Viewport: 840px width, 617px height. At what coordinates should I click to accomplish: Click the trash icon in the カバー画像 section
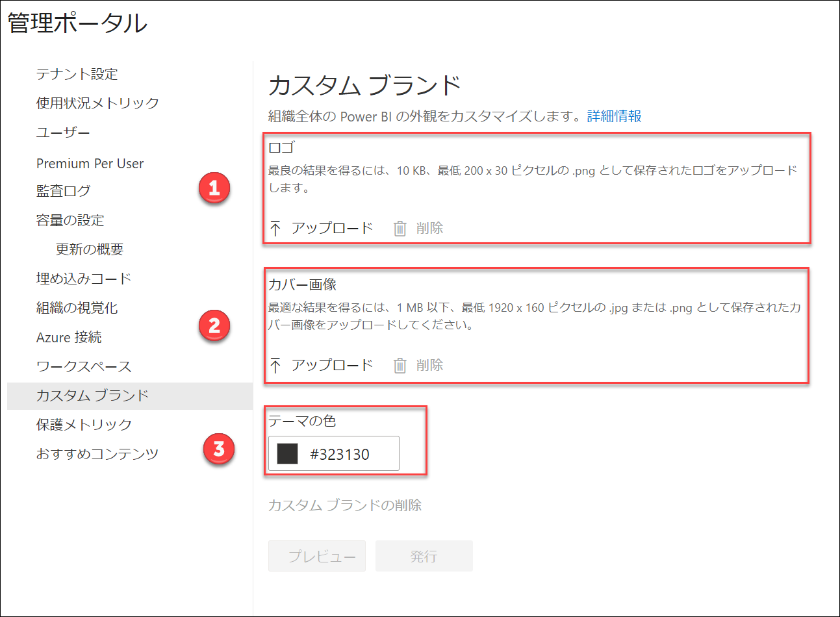tap(400, 366)
